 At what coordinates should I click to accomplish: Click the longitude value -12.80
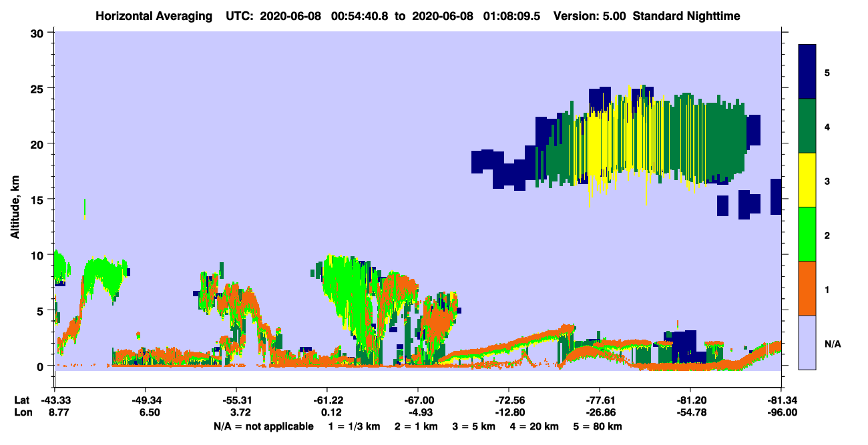tap(509, 413)
